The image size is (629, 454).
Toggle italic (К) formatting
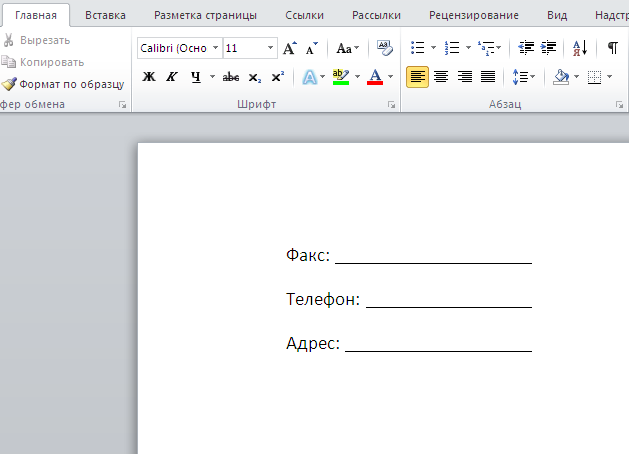(x=172, y=77)
